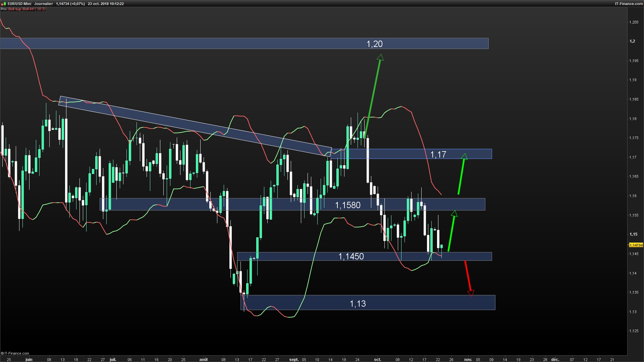Image resolution: width=644 pixels, height=362 pixels.
Task: Click the EUR/USD Mini instrument title
Action: (x=19, y=4)
